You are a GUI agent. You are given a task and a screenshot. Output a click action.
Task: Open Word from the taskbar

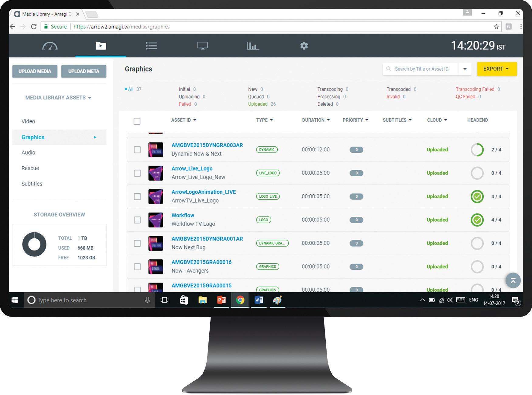259,300
